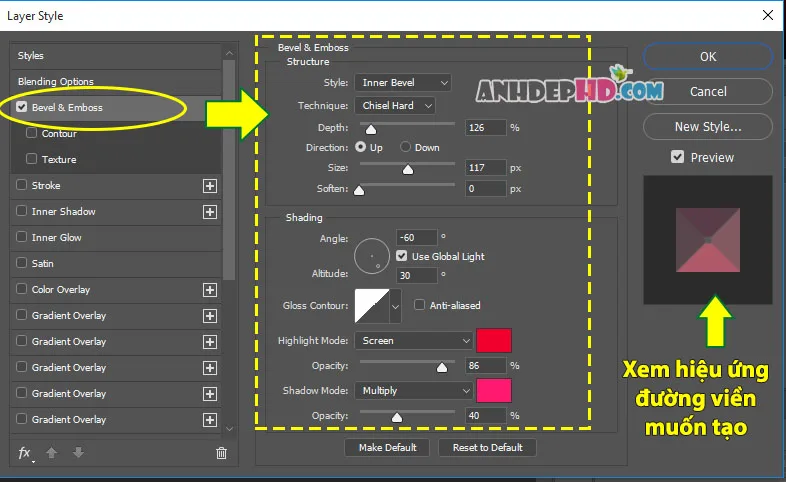
Task: Open the Style dropdown showing Inner Bevel
Action: click(x=403, y=83)
